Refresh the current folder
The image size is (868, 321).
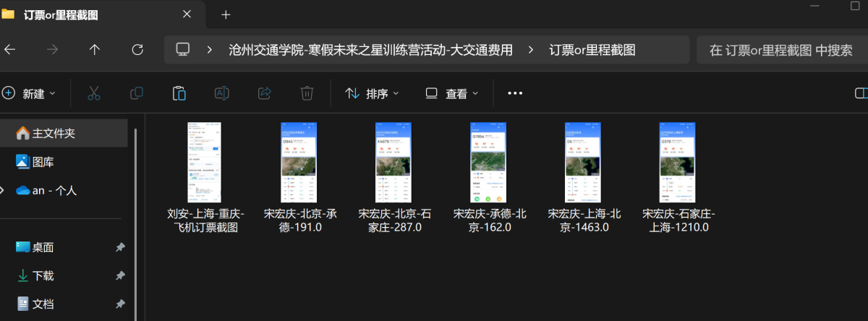(137, 50)
